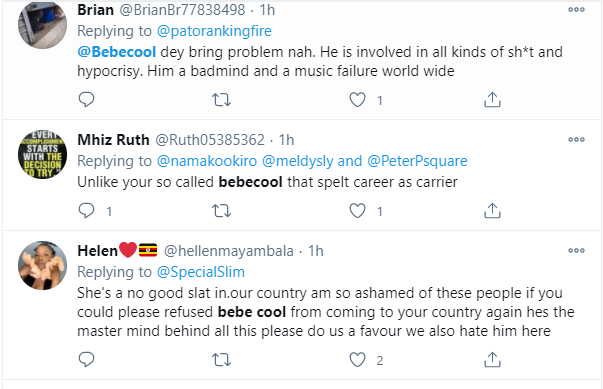Retweet Brian's tweet about Bebecool
603x389 pixels.
(222, 100)
